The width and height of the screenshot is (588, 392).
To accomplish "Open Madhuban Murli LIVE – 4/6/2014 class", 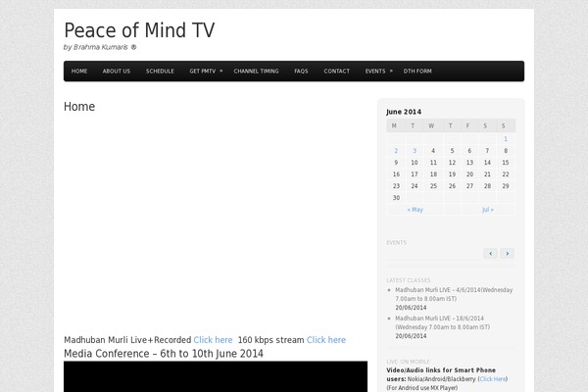I will [454, 294].
